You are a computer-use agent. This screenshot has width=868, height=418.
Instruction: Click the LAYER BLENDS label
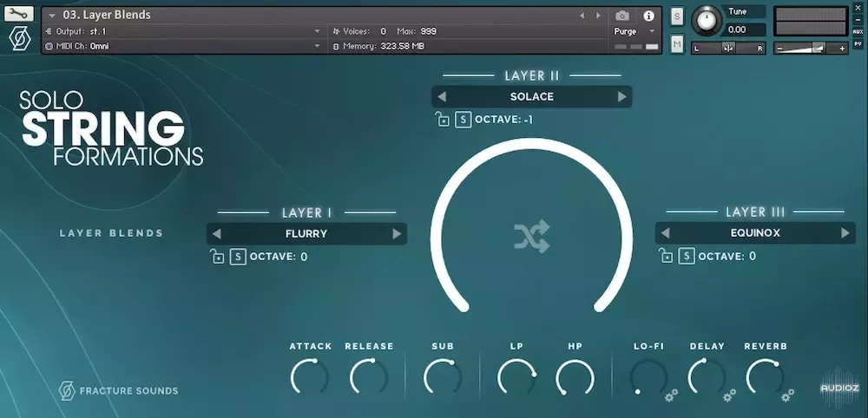pos(111,233)
